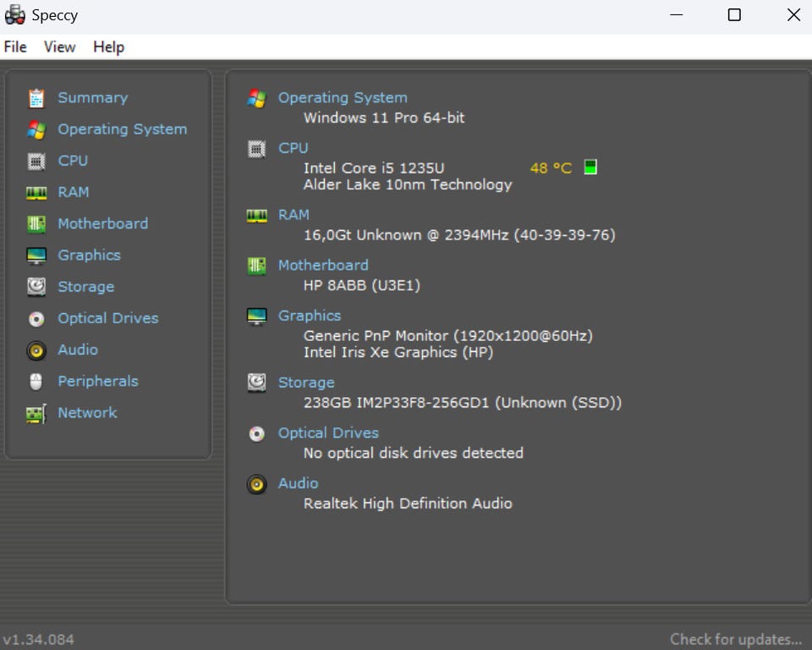Click the Storage drive icon in summary panel

coord(257,383)
